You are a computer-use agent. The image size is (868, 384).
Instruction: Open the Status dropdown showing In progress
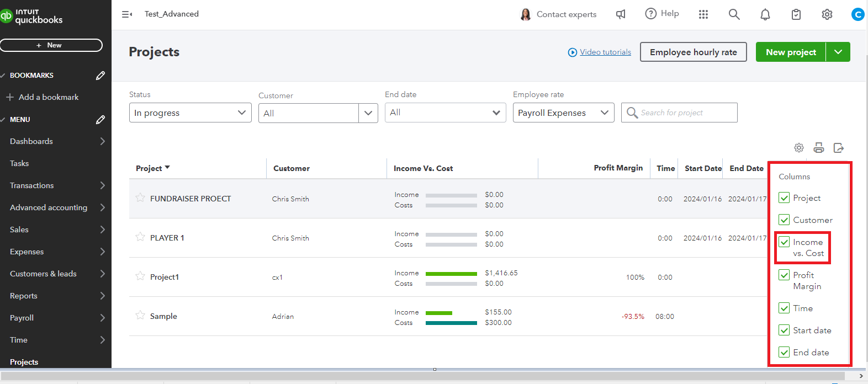[190, 113]
